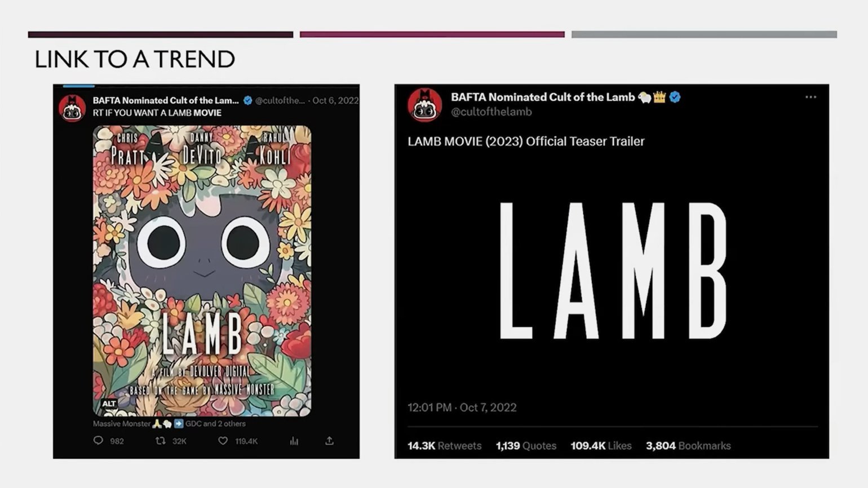
Task: Open the @cultofthelamb handle link
Action: tap(491, 112)
